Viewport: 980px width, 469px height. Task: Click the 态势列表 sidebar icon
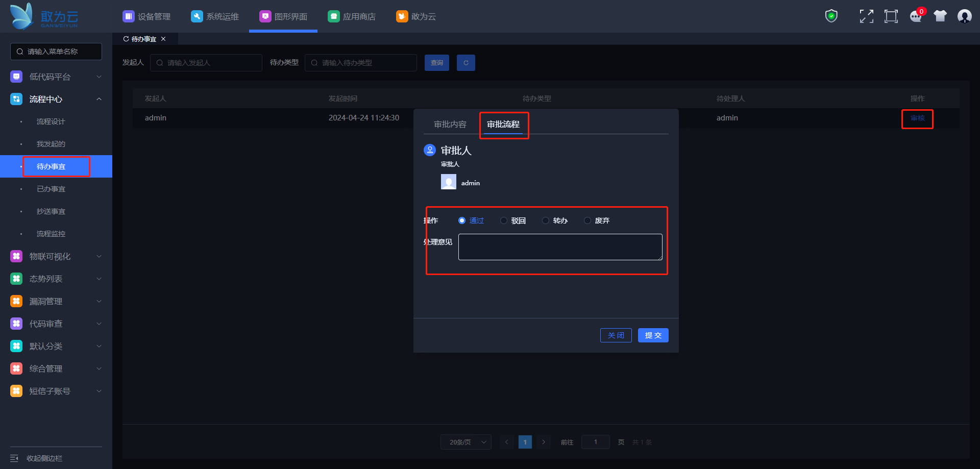coord(16,279)
